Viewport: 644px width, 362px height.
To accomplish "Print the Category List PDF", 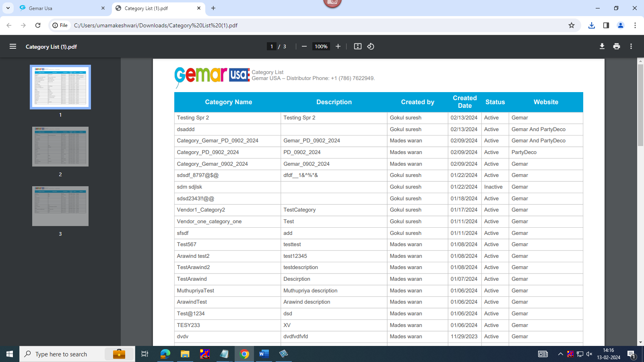I will pyautogui.click(x=617, y=46).
